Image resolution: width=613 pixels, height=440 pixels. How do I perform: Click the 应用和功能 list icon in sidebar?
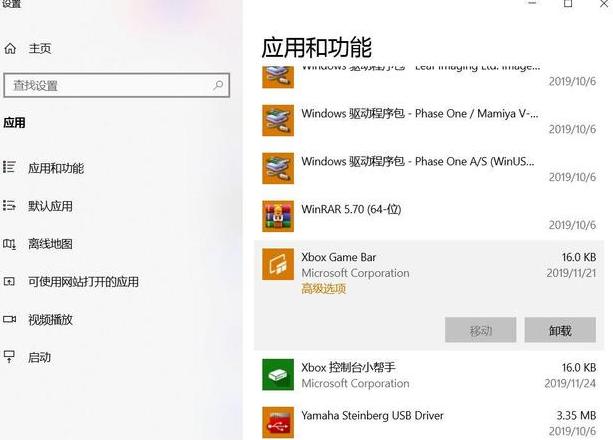tap(9, 167)
